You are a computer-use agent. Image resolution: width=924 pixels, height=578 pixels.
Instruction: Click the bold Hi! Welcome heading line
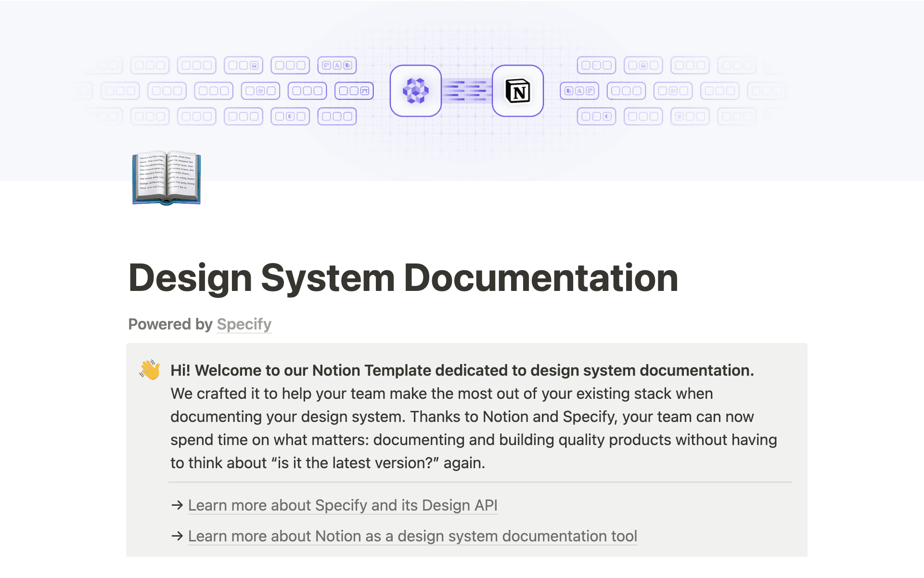point(462,370)
